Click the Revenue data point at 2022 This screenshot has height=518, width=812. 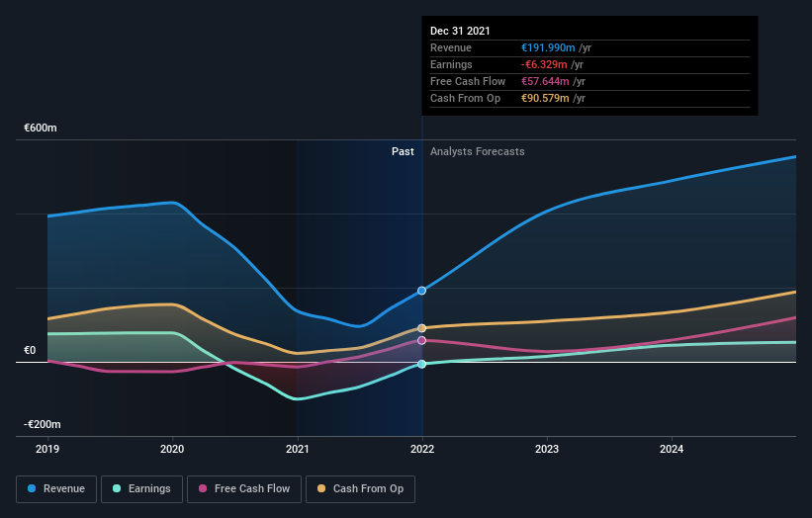coord(422,291)
